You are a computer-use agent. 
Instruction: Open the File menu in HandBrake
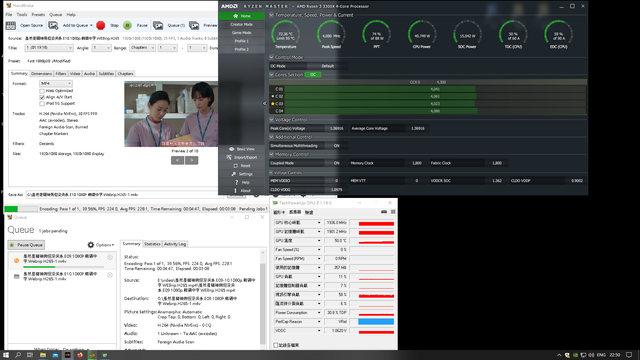click(x=9, y=15)
